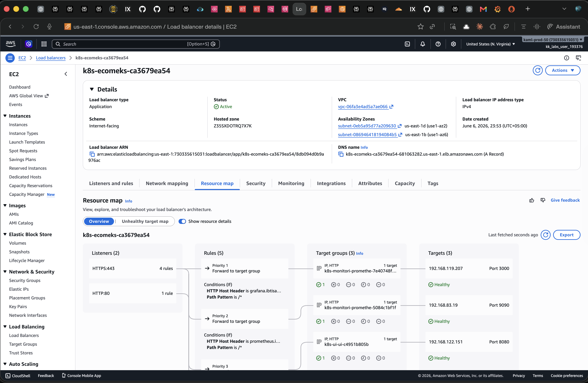The height and width of the screenshot is (383, 588).
Task: Open console settings gear
Action: click(453, 44)
